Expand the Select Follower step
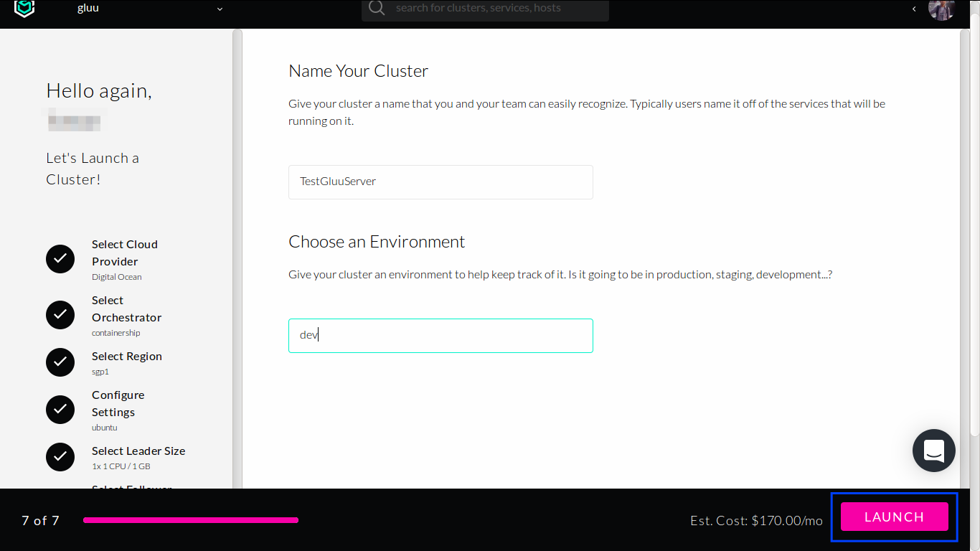Screen dimensions: 980x551 coord(131,489)
